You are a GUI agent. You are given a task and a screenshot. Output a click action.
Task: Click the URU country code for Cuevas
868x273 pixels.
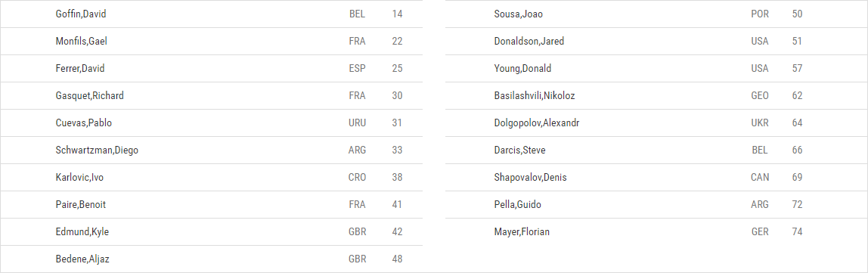click(x=357, y=123)
